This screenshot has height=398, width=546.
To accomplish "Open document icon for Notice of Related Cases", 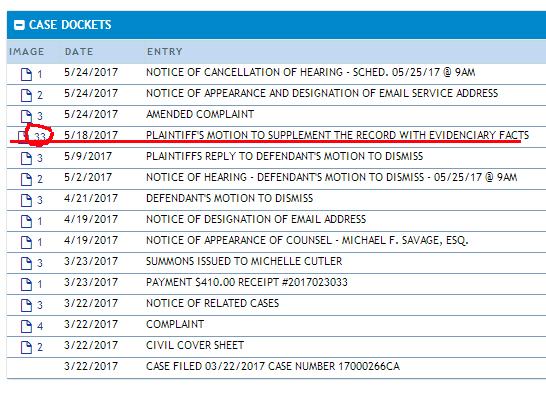I will click(26, 305).
